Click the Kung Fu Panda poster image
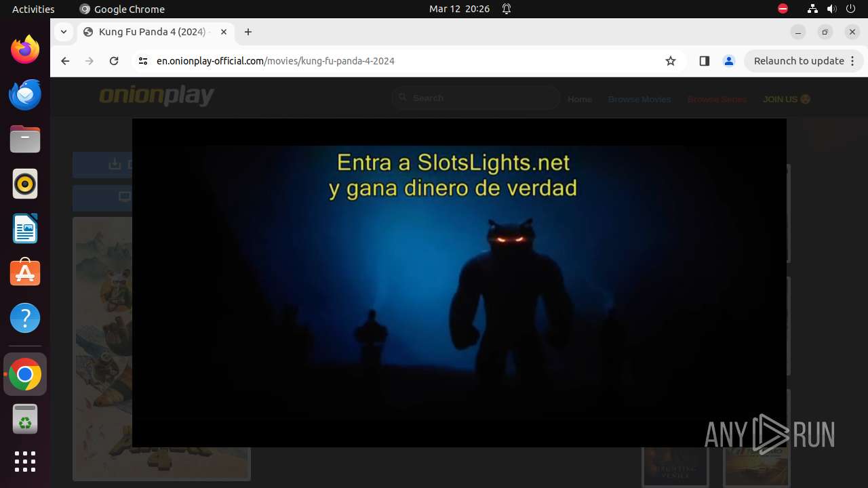Screen dimensions: 868x488 click(x=102, y=348)
